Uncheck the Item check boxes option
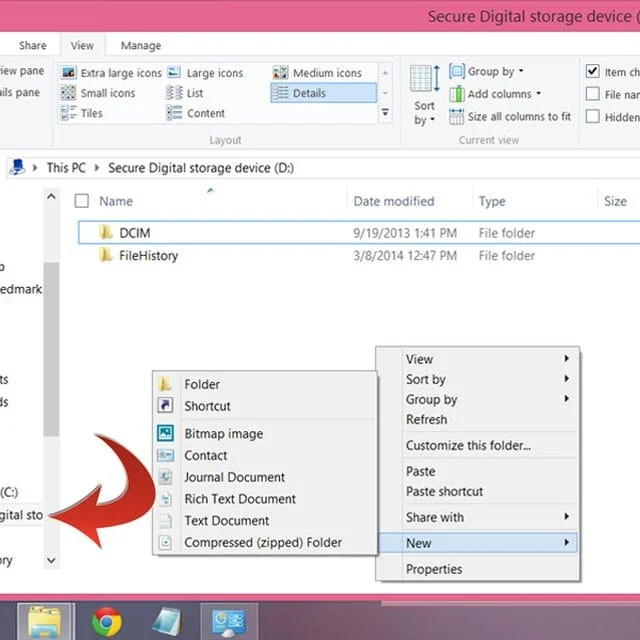 (592, 71)
